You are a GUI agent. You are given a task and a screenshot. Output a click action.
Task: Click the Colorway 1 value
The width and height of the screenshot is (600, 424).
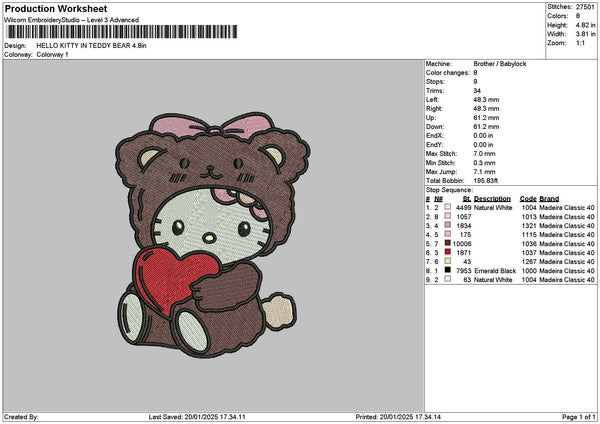pos(52,55)
